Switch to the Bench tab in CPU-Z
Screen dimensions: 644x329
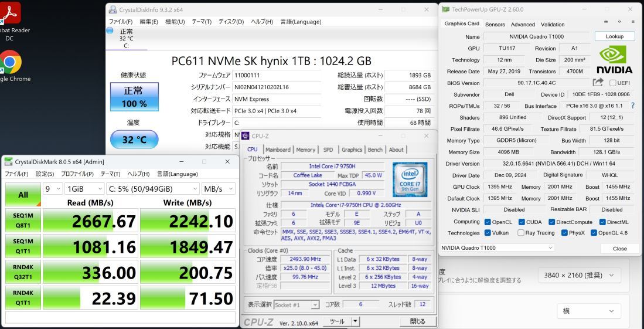(x=375, y=150)
